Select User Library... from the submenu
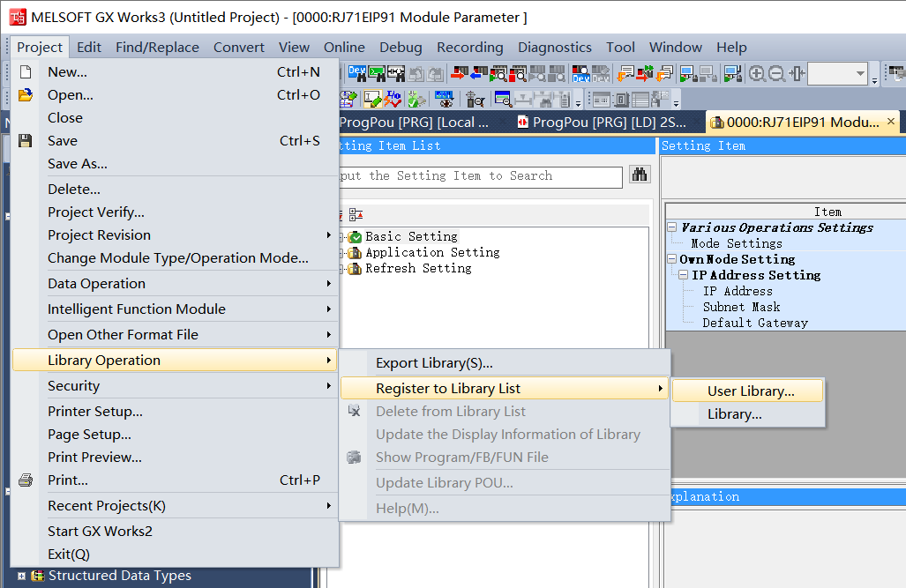906x588 pixels. 747,390
